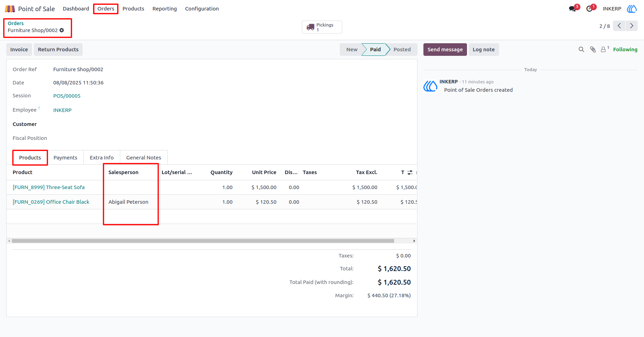
Task: Open Office Chair Black product link
Action: point(51,202)
